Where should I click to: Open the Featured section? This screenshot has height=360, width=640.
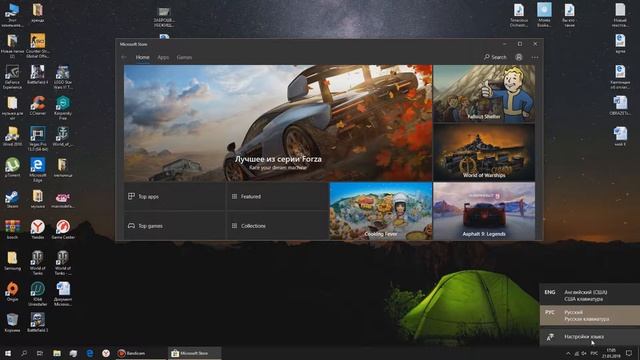(278, 196)
